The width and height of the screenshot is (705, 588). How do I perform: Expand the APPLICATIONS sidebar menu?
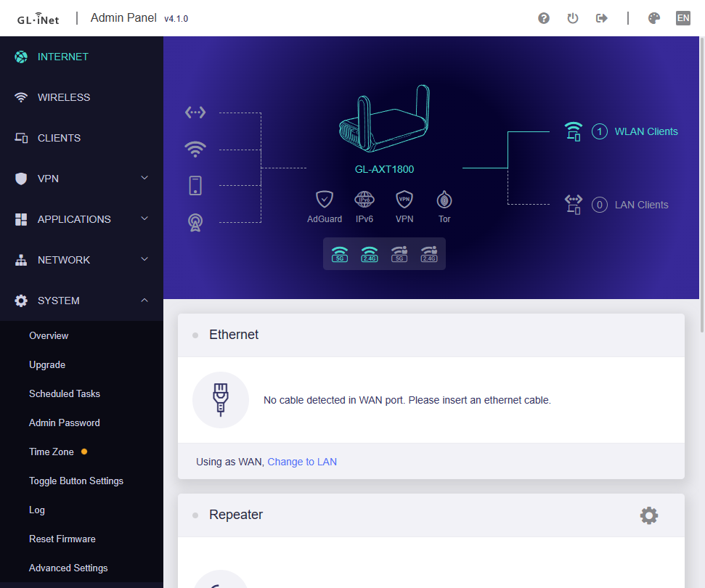[81, 219]
